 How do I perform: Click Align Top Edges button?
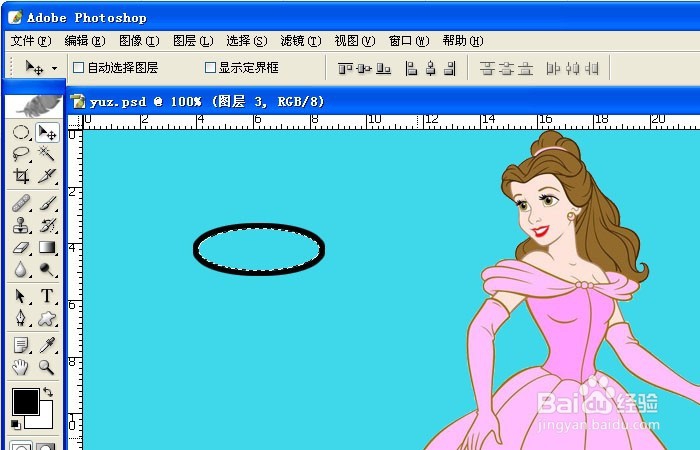346,68
